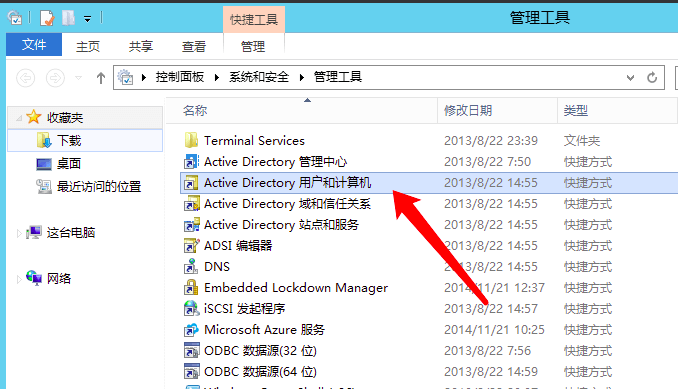Collapse the 收藏夹 favorites section

[19, 118]
